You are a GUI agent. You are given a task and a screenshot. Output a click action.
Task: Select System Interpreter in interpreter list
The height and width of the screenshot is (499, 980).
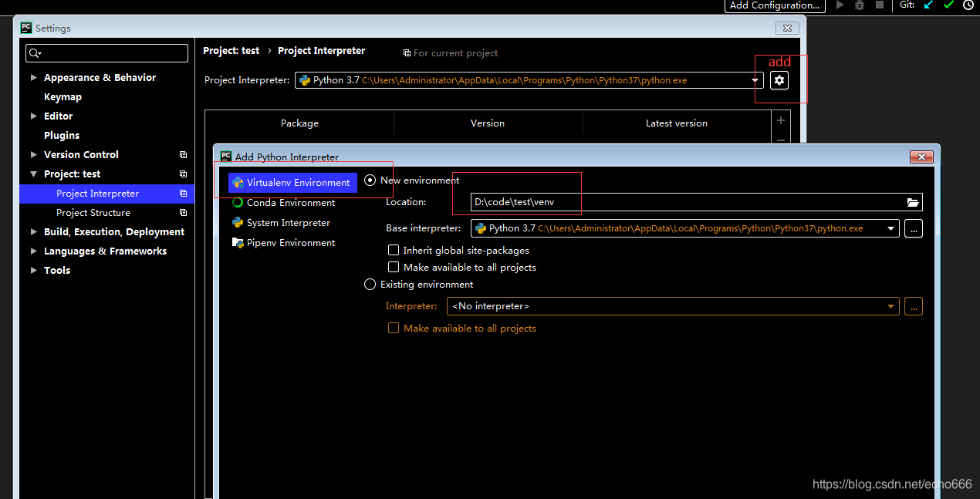pyautogui.click(x=282, y=223)
